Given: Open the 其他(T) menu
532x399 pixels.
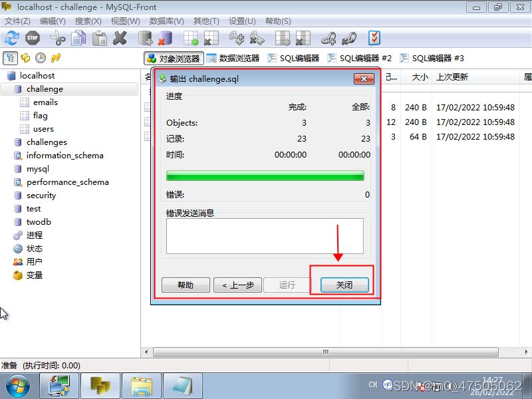Looking at the screenshot, I should point(206,21).
